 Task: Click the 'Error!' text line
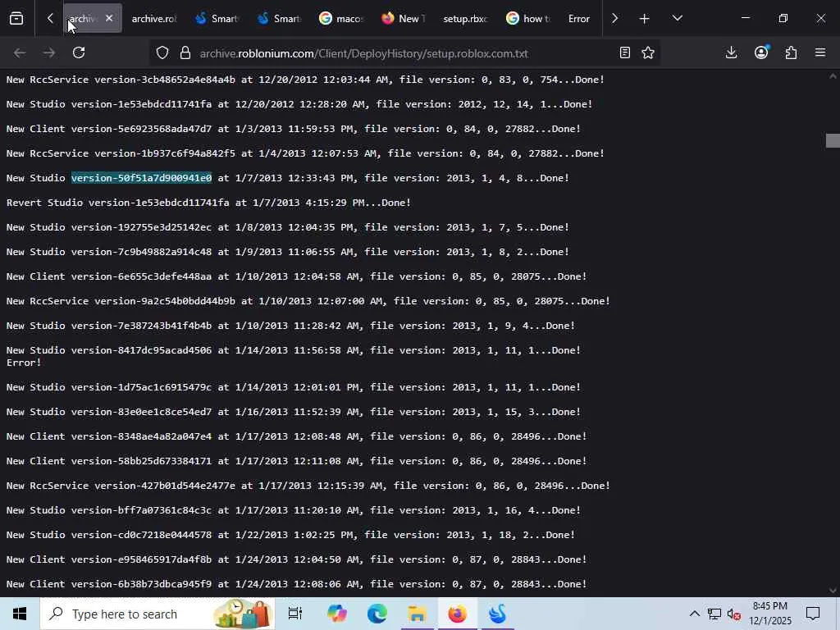24,363
